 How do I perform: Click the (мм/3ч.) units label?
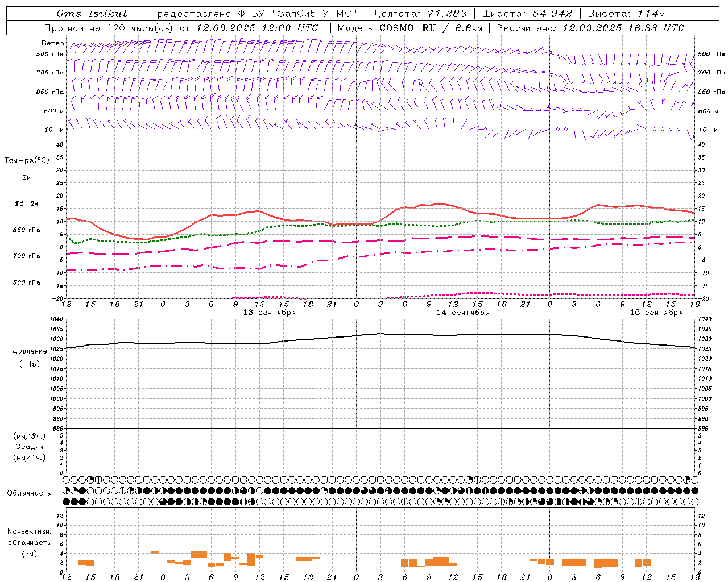coord(30,436)
